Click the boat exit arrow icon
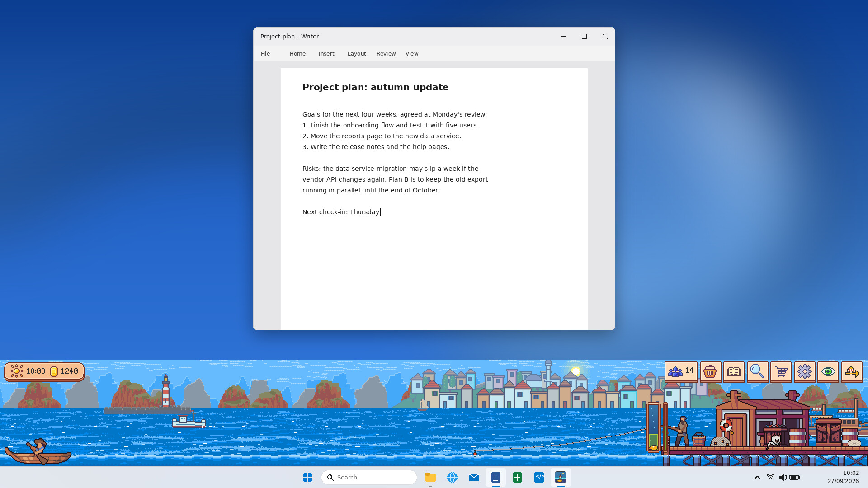 pos(851,372)
